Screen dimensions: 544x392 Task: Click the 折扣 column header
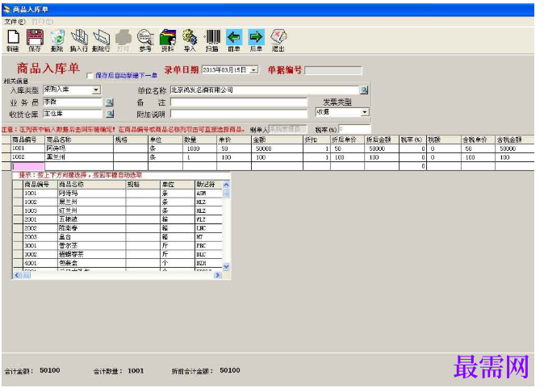(316, 140)
